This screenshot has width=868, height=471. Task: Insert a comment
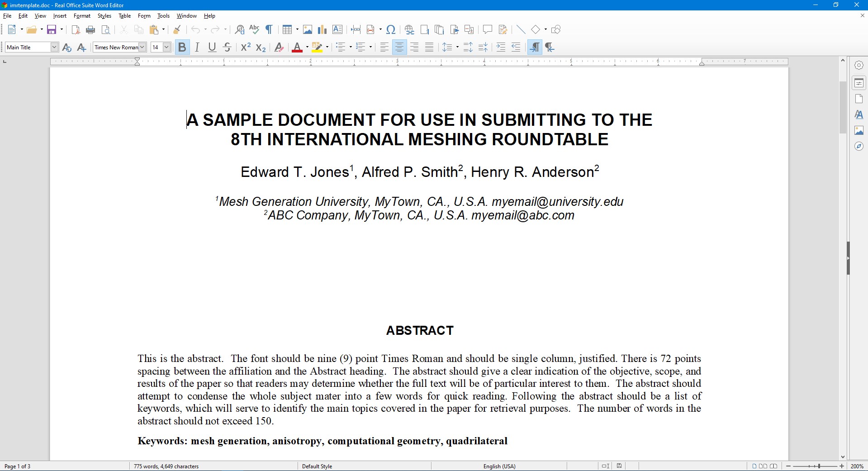pyautogui.click(x=487, y=30)
